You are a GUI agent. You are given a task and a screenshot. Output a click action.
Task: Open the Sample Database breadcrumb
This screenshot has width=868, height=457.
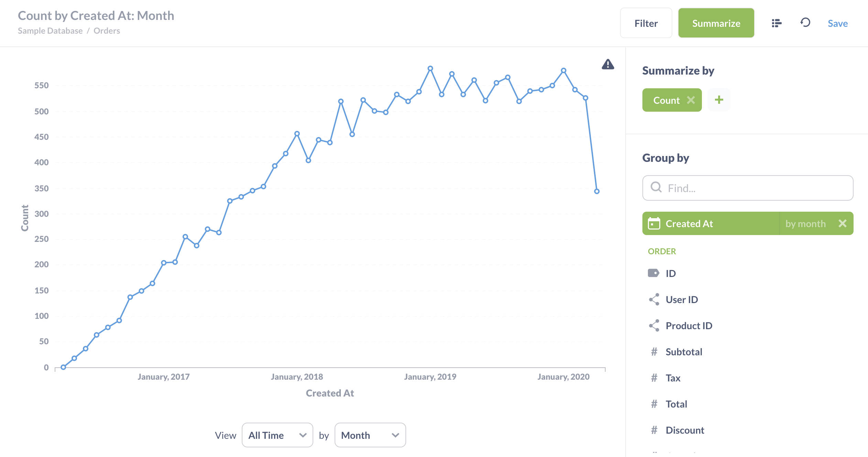[x=50, y=31]
